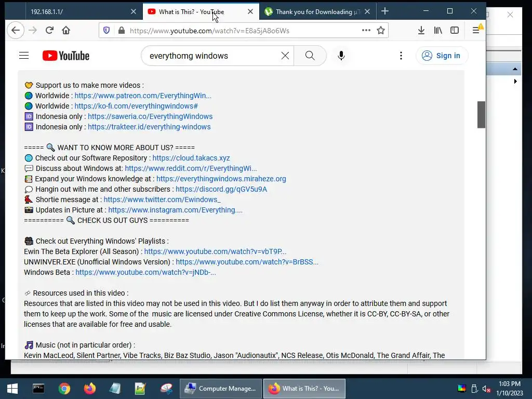The width and height of the screenshot is (532, 399).
Task: Open Ewin The Beta Explorer playlist link
Action: click(x=215, y=251)
